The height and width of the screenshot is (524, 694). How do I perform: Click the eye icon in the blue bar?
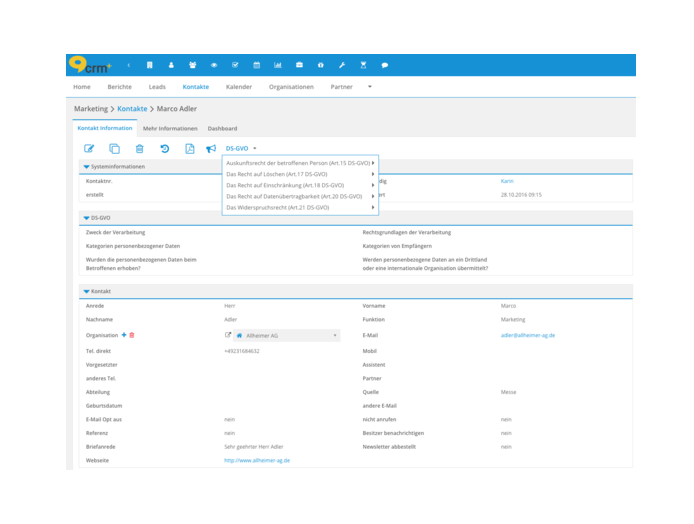pos(214,65)
